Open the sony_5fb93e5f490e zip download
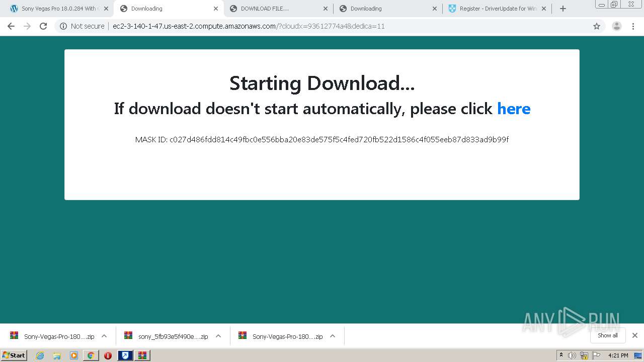This screenshot has height=362, width=644. pos(167,336)
